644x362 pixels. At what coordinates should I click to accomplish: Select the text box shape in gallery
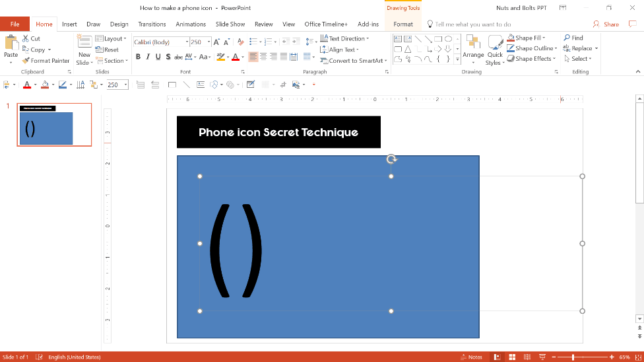tap(398, 39)
